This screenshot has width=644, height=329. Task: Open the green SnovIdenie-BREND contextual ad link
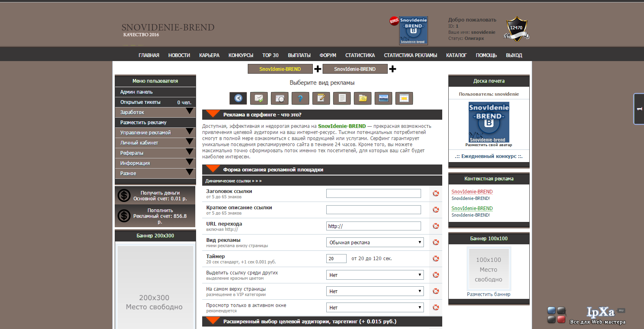(x=472, y=208)
